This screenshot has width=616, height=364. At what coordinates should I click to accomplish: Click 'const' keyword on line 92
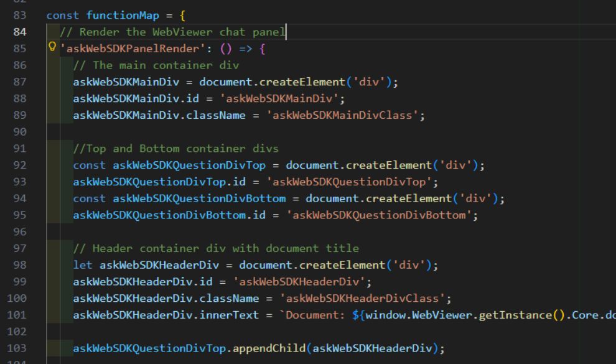[x=89, y=165]
